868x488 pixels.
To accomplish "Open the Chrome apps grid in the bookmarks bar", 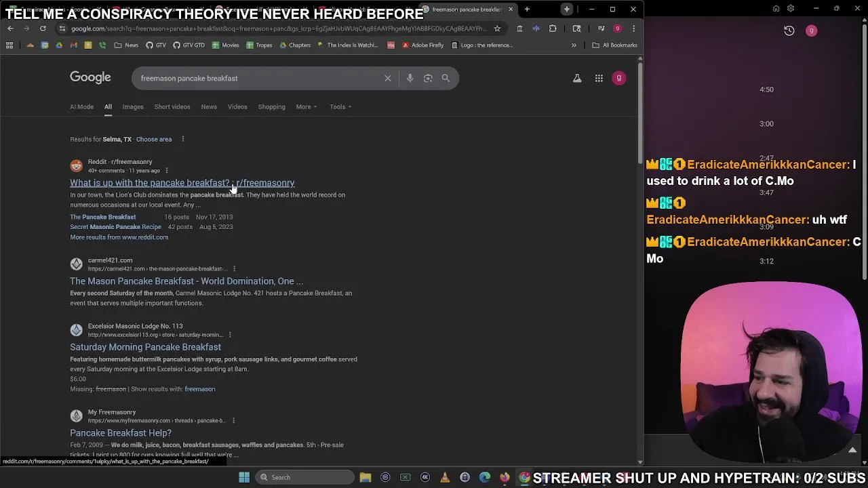I will (9, 45).
